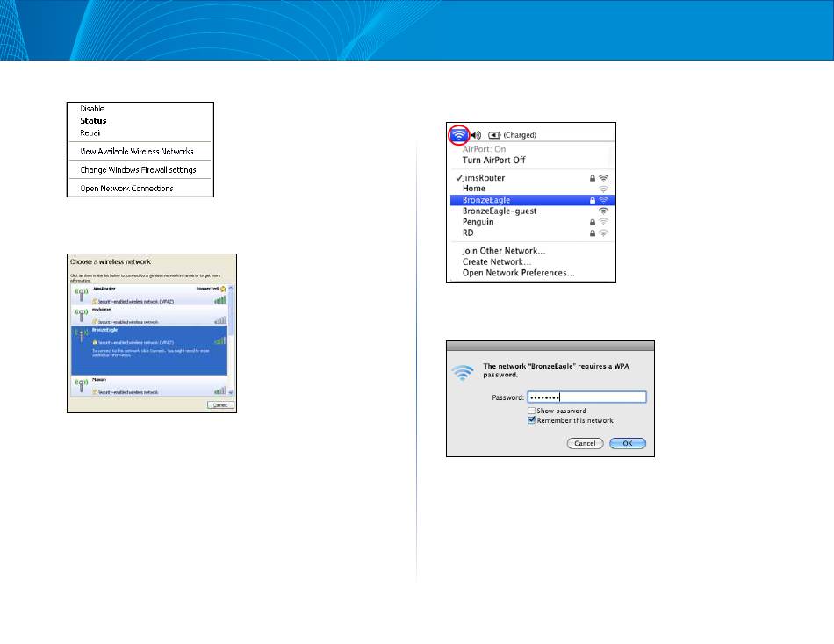The height and width of the screenshot is (644, 834).
Task: Uncheck Remember this network
Action: click(x=531, y=420)
